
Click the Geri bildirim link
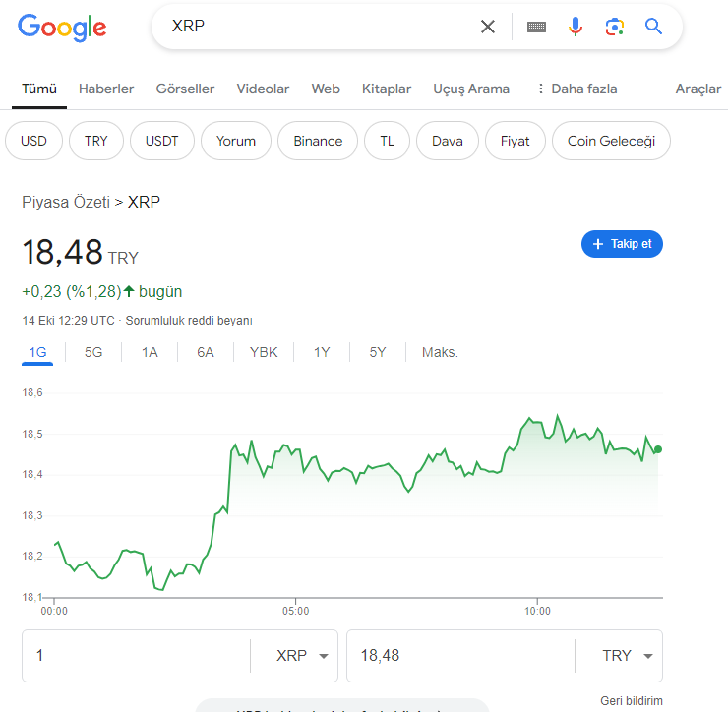[x=632, y=701]
